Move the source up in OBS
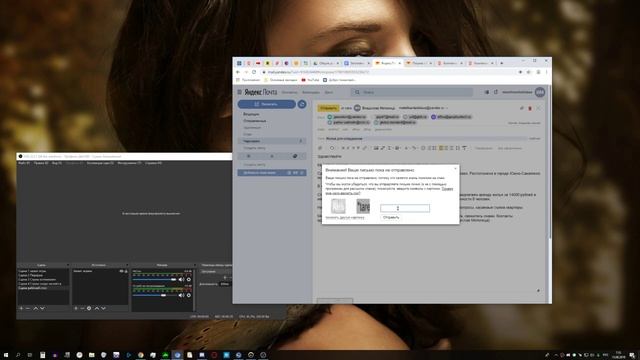This screenshot has width=640, height=360. [97, 308]
